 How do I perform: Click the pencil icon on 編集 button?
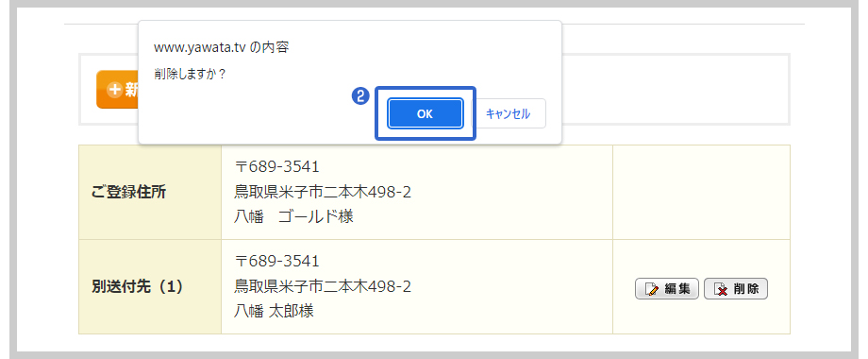pyautogui.click(x=652, y=289)
